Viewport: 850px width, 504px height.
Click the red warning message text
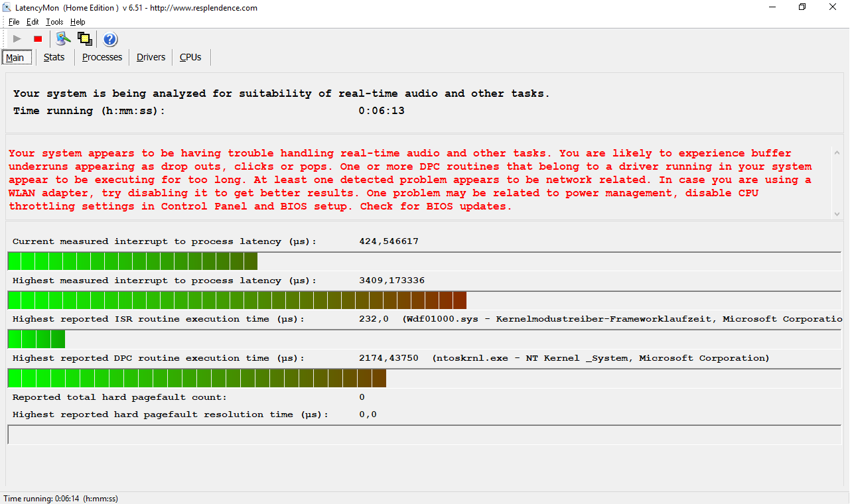(409, 180)
